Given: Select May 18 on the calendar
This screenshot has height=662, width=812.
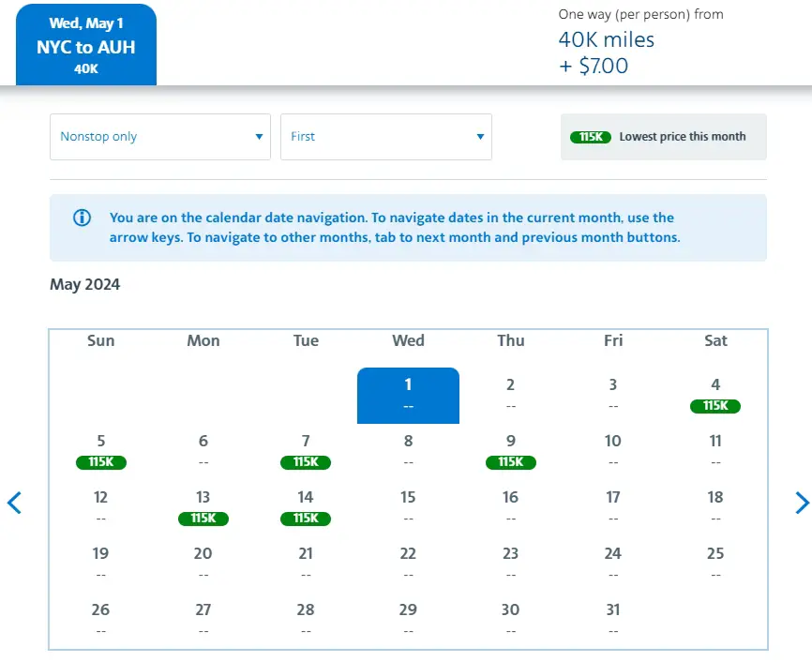Looking at the screenshot, I should (715, 507).
